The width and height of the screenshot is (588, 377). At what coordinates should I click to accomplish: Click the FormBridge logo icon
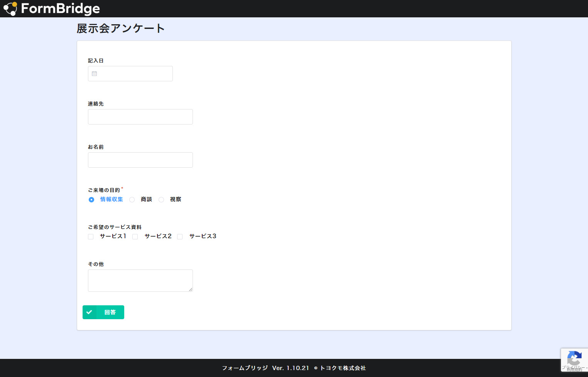point(10,8)
